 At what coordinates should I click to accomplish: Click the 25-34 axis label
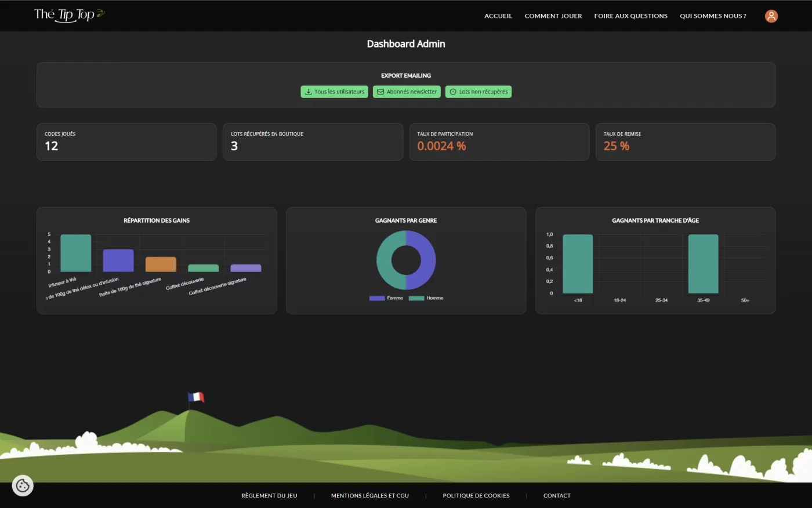tap(661, 300)
